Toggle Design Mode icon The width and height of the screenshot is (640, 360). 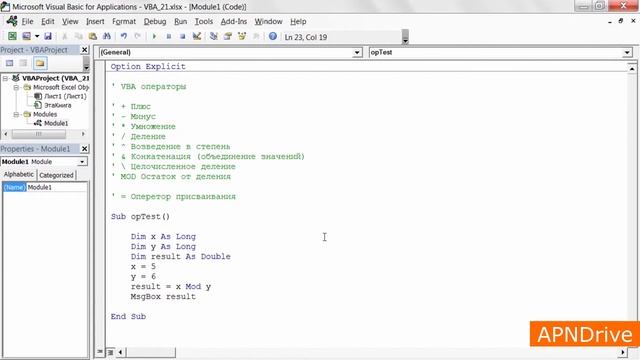tap(197, 36)
